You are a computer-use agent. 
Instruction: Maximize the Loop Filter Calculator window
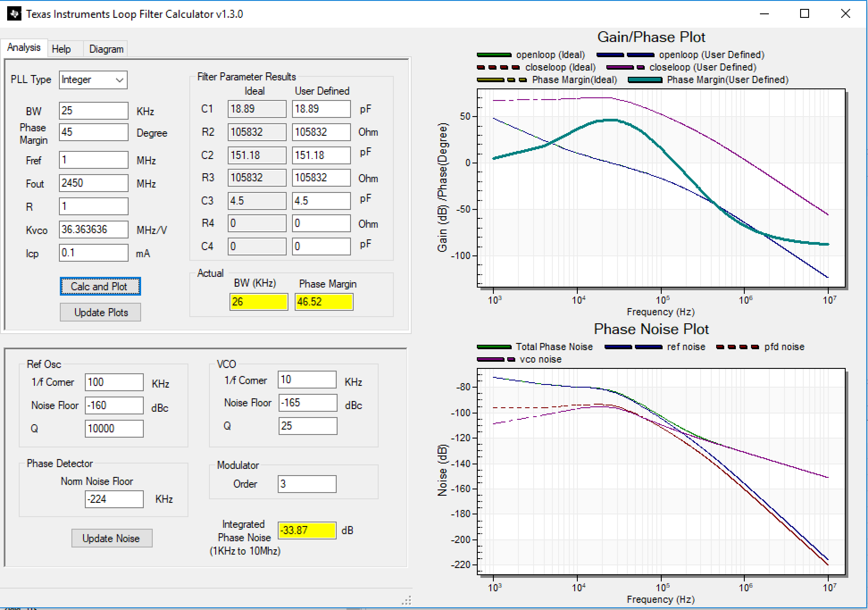pos(805,14)
